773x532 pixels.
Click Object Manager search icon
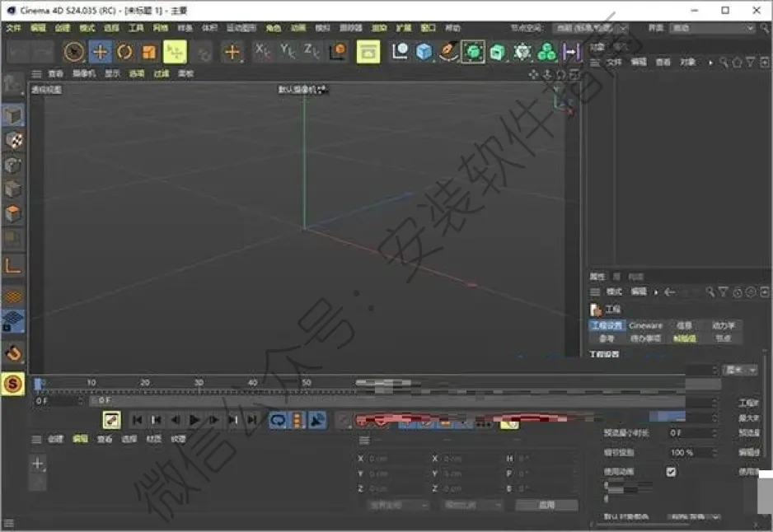pyautogui.click(x=724, y=63)
